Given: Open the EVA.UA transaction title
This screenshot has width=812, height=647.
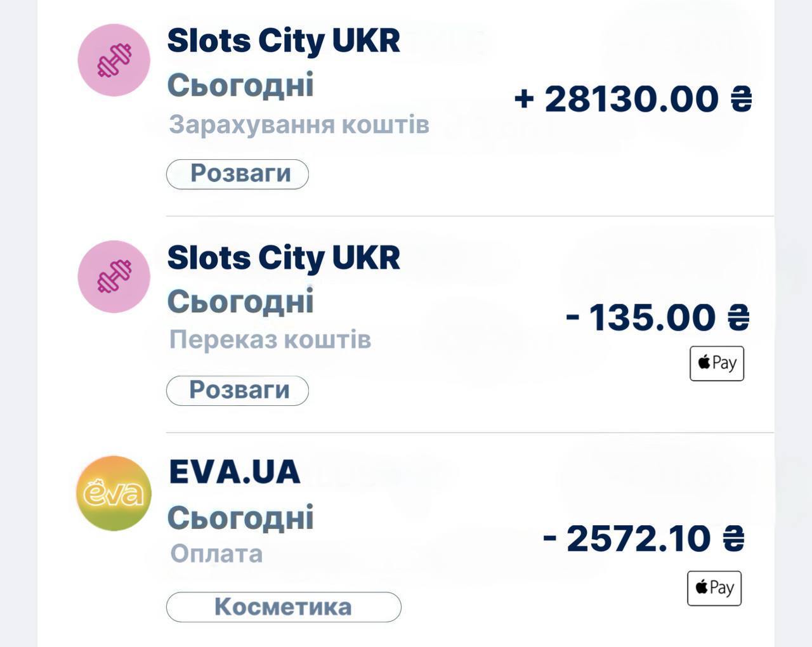Looking at the screenshot, I should point(234,473).
